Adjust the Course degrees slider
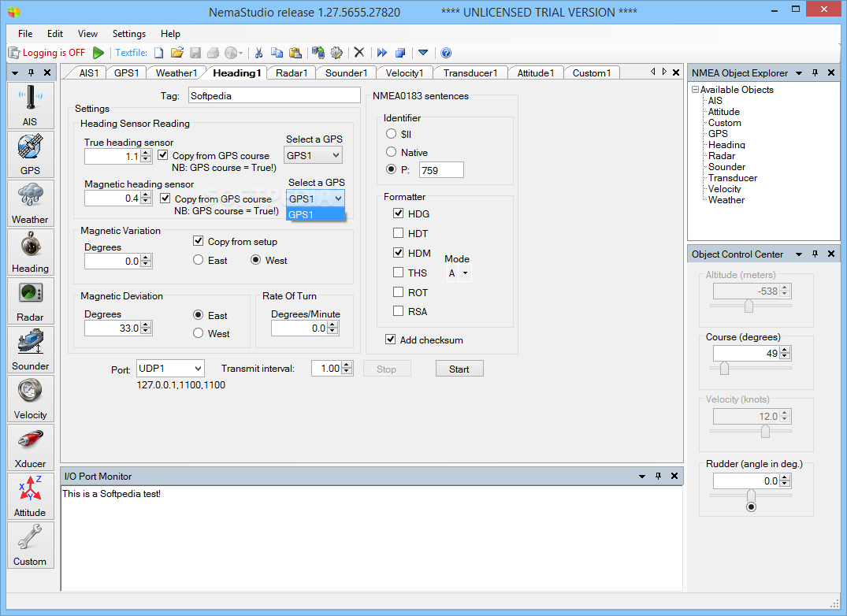Image resolution: width=847 pixels, height=616 pixels. (724, 368)
